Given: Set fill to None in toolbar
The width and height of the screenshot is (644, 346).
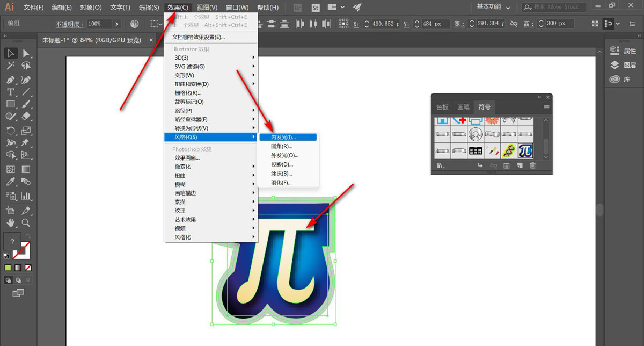Looking at the screenshot, I should (x=28, y=267).
